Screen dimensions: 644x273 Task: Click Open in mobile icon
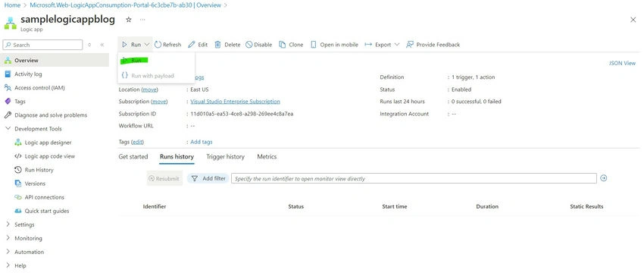(x=314, y=45)
